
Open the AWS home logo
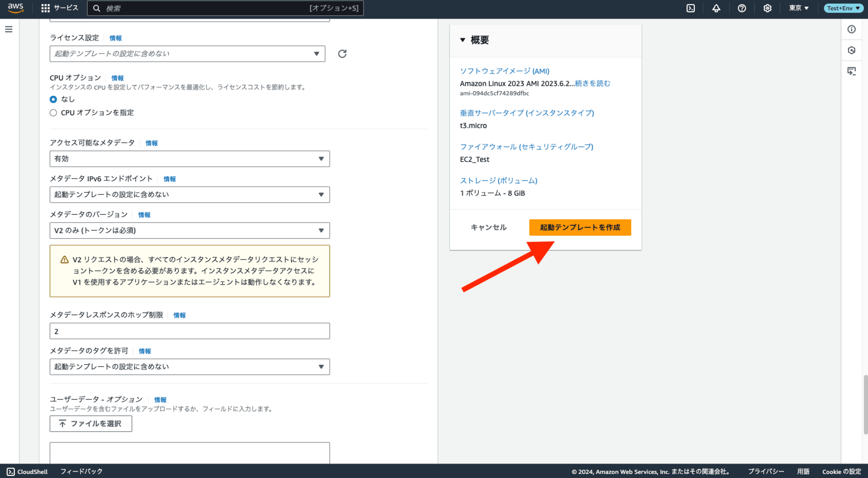pyautogui.click(x=16, y=8)
